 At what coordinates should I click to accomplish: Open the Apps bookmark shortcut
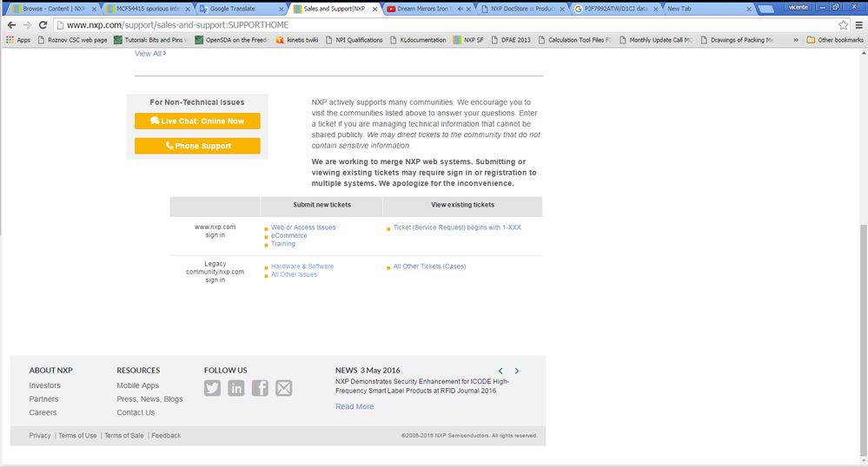pos(18,40)
